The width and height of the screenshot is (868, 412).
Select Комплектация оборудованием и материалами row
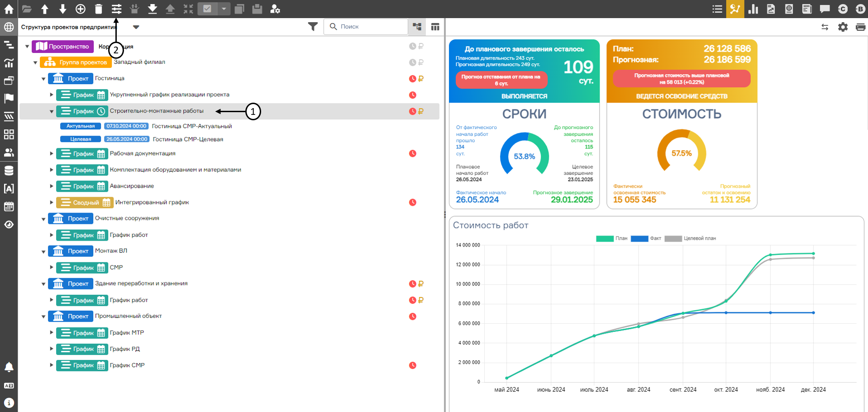point(229,170)
